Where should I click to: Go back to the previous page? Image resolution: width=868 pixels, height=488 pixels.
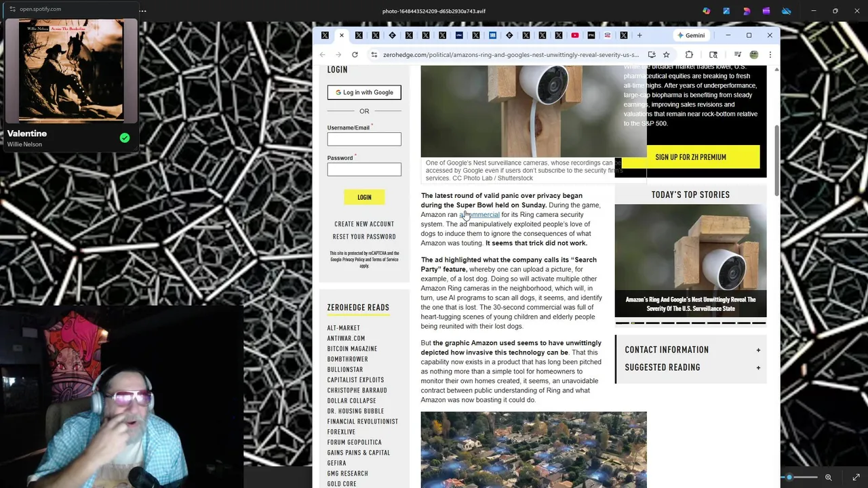click(x=322, y=55)
